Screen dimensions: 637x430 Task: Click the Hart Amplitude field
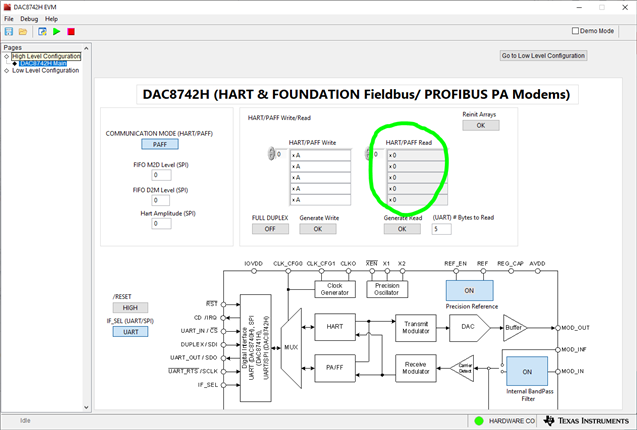pos(161,224)
